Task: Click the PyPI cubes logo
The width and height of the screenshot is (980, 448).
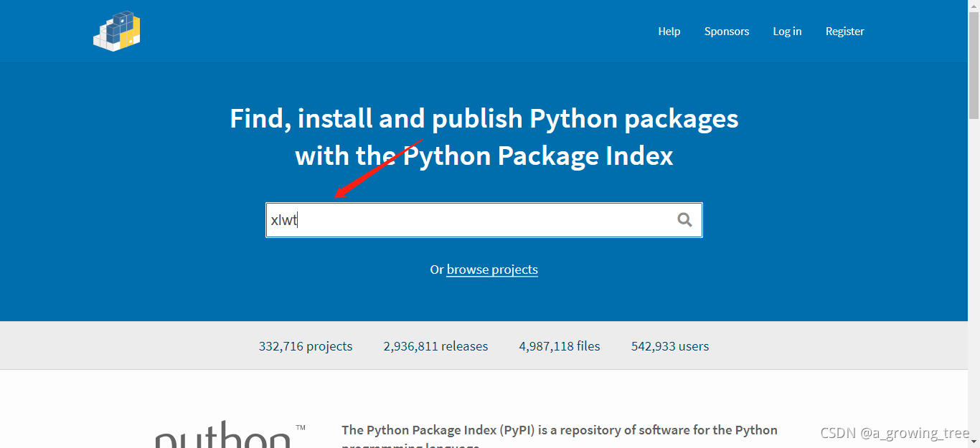Action: 117,31
